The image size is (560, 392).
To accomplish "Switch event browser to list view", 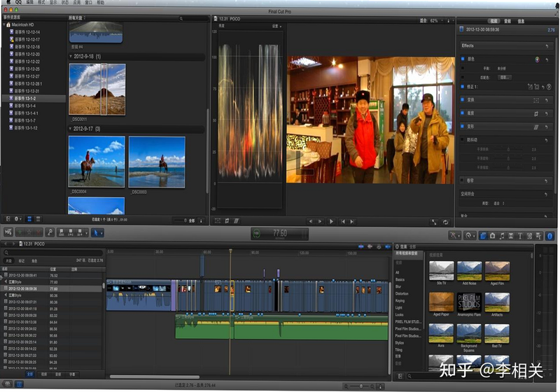I will click(x=38, y=219).
